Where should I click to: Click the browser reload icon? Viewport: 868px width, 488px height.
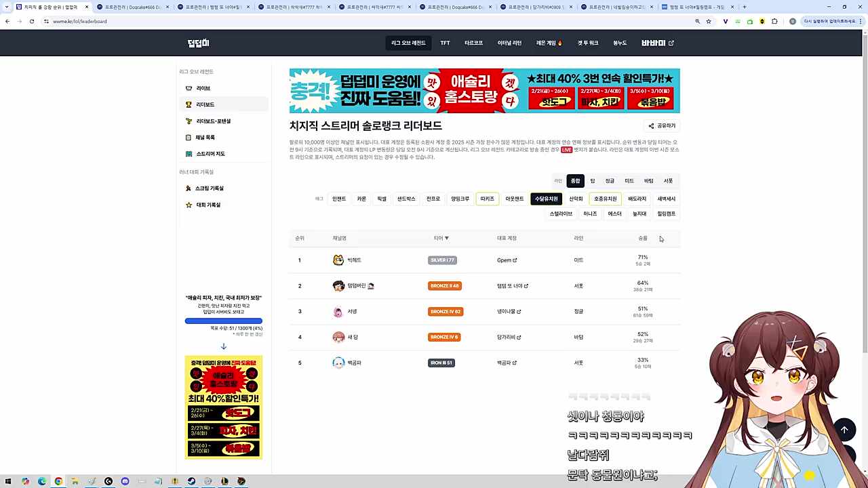(31, 21)
